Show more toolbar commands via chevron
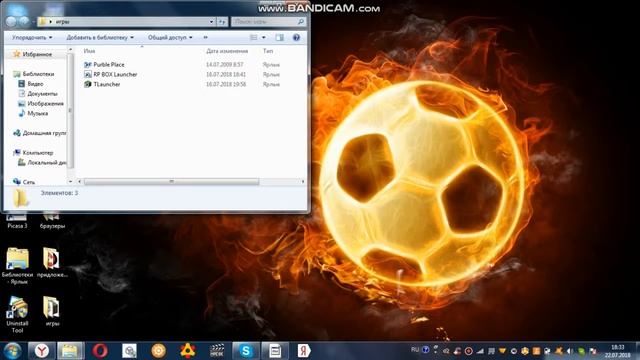This screenshot has height=360, width=640. pos(205,38)
